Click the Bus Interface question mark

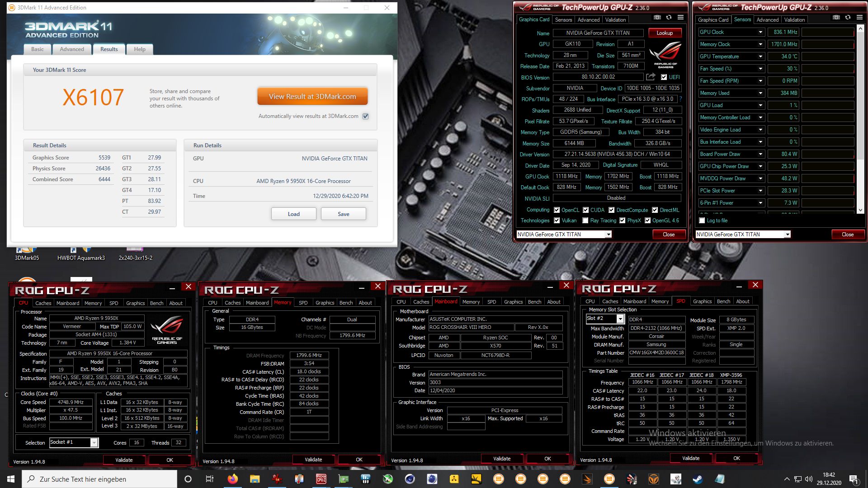click(680, 99)
